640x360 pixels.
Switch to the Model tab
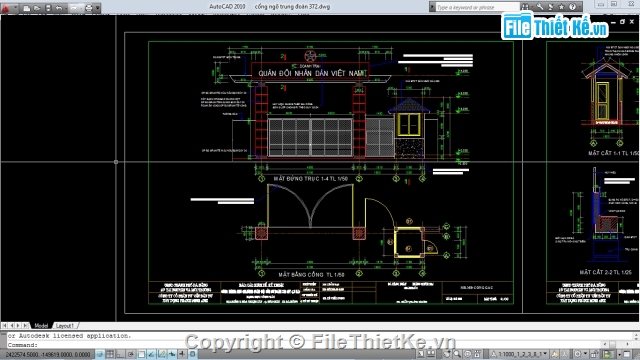pos(41,325)
